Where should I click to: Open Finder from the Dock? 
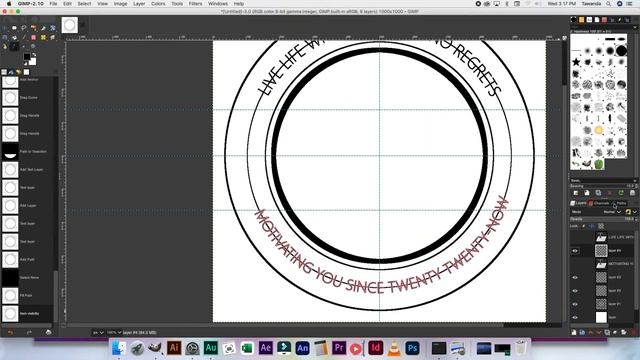tap(119, 348)
